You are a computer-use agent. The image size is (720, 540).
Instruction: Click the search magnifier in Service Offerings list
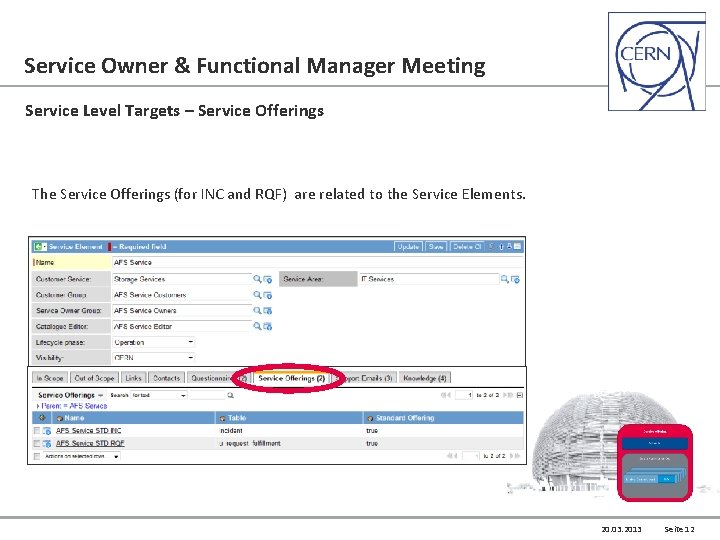[x=231, y=395]
